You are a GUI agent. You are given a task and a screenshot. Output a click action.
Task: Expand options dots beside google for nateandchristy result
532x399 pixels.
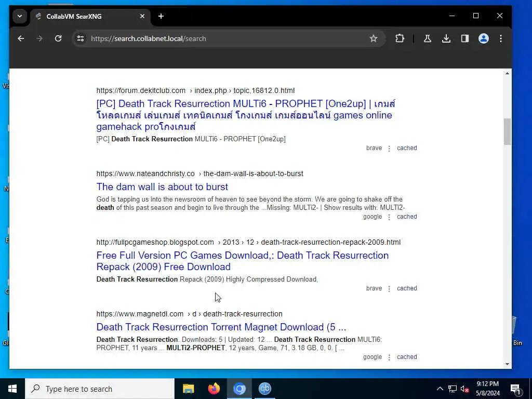click(389, 217)
